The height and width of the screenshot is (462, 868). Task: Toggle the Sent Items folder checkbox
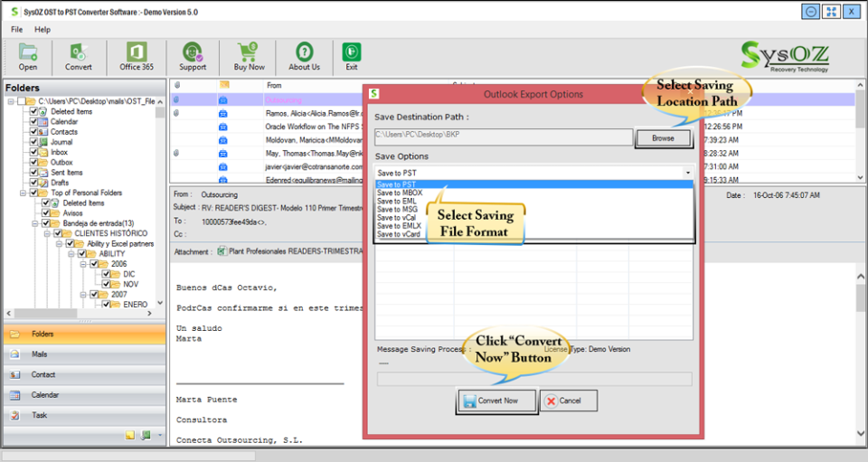pyautogui.click(x=33, y=173)
